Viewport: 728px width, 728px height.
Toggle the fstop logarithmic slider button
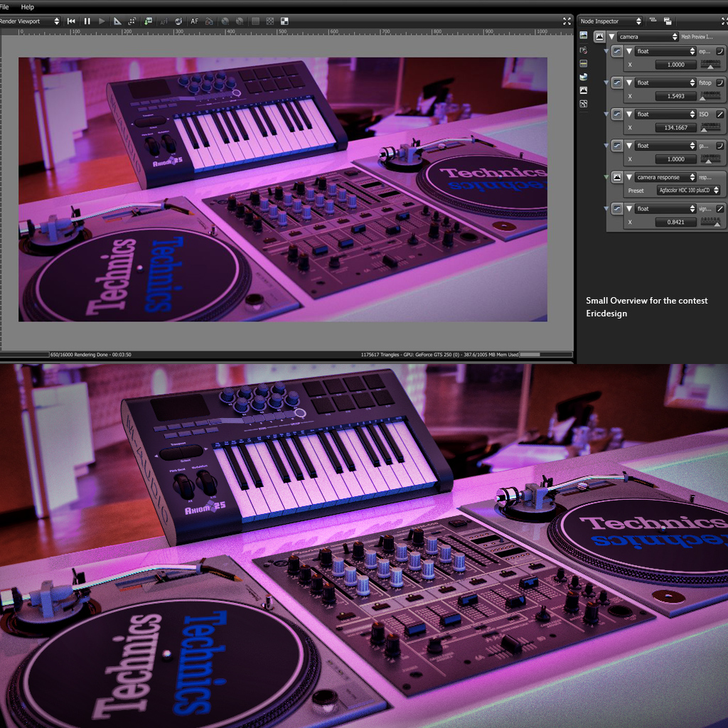(x=719, y=82)
